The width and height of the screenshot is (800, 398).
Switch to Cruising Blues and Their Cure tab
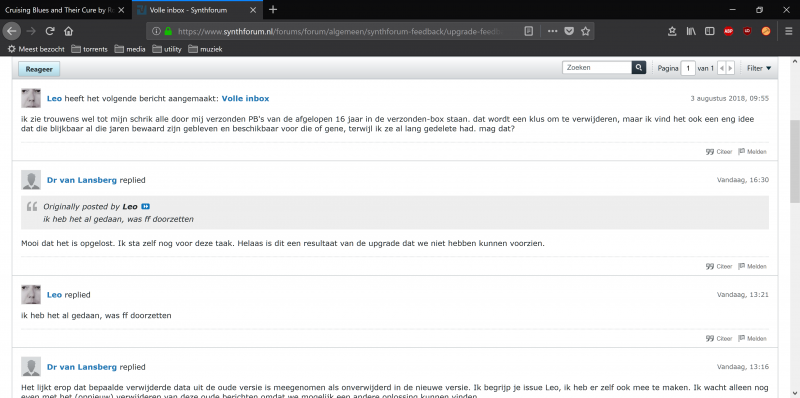coord(59,10)
